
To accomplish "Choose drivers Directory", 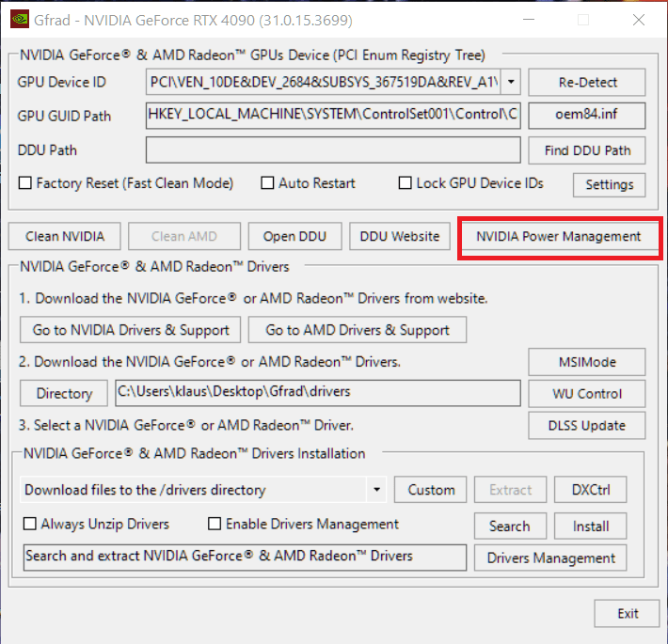I will tap(64, 393).
